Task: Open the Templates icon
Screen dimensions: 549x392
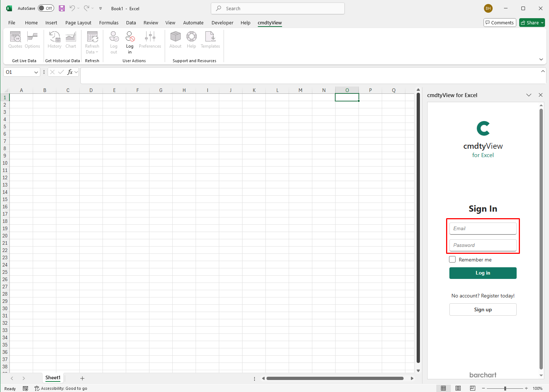Action: click(210, 40)
